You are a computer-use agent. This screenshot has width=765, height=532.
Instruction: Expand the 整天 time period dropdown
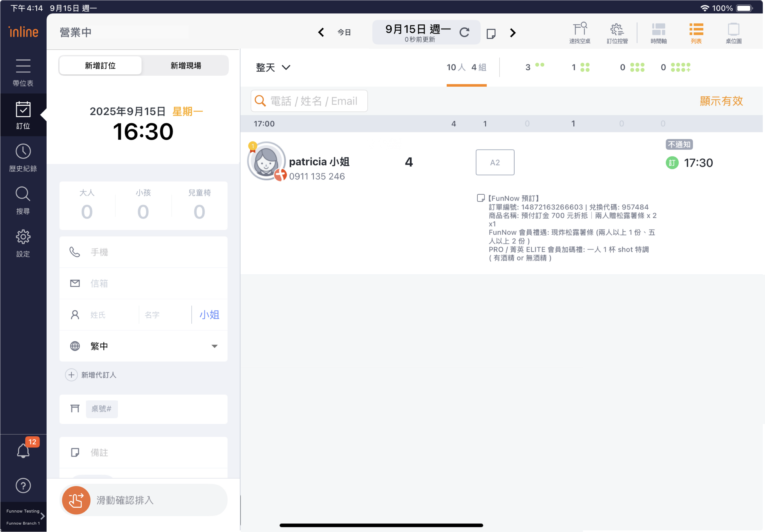click(273, 68)
